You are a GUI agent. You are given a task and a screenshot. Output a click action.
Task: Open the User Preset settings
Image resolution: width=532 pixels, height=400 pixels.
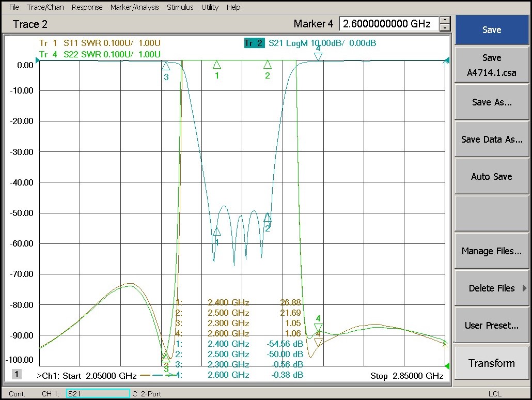(491, 325)
